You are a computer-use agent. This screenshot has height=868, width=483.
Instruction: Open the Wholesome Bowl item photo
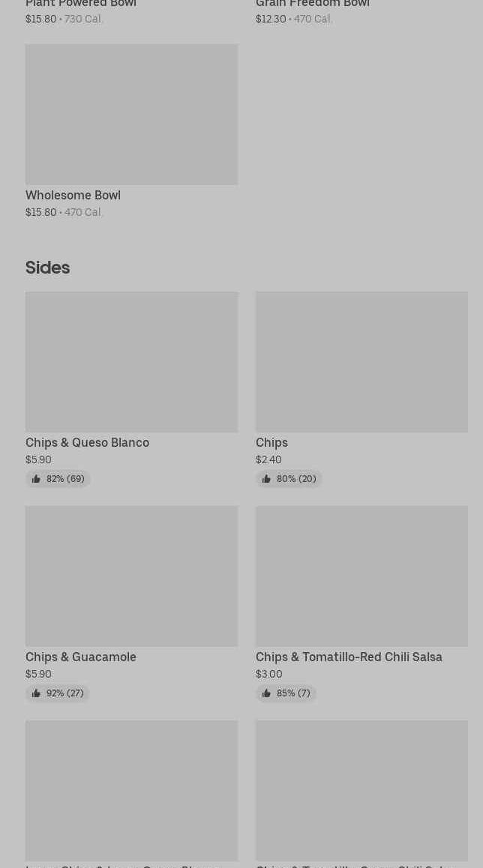click(131, 114)
